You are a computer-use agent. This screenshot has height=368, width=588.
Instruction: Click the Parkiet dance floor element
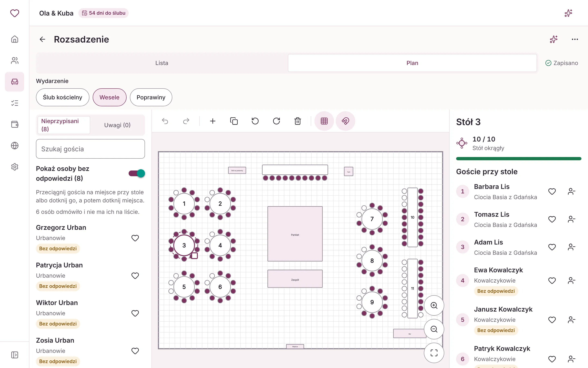(x=295, y=234)
